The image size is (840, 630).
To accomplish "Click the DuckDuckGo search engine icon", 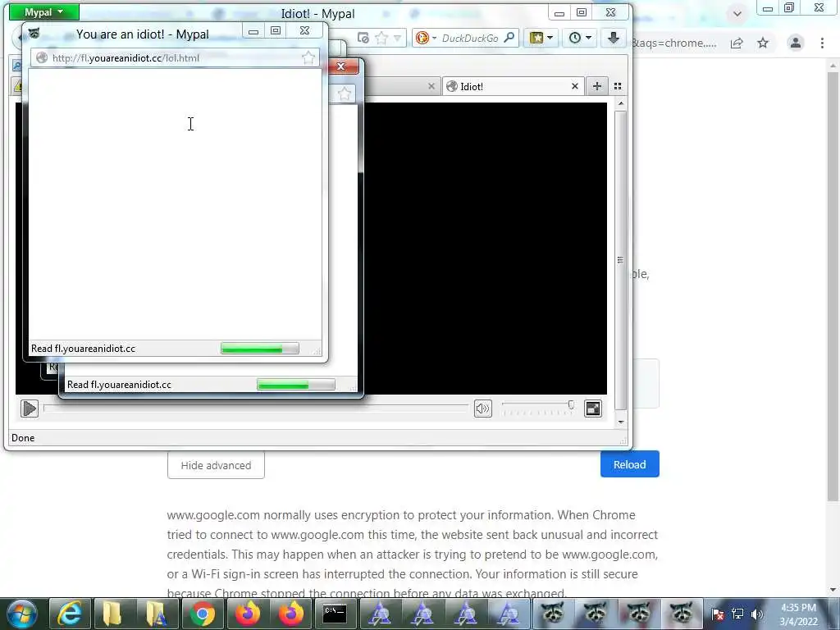I will pos(422,38).
